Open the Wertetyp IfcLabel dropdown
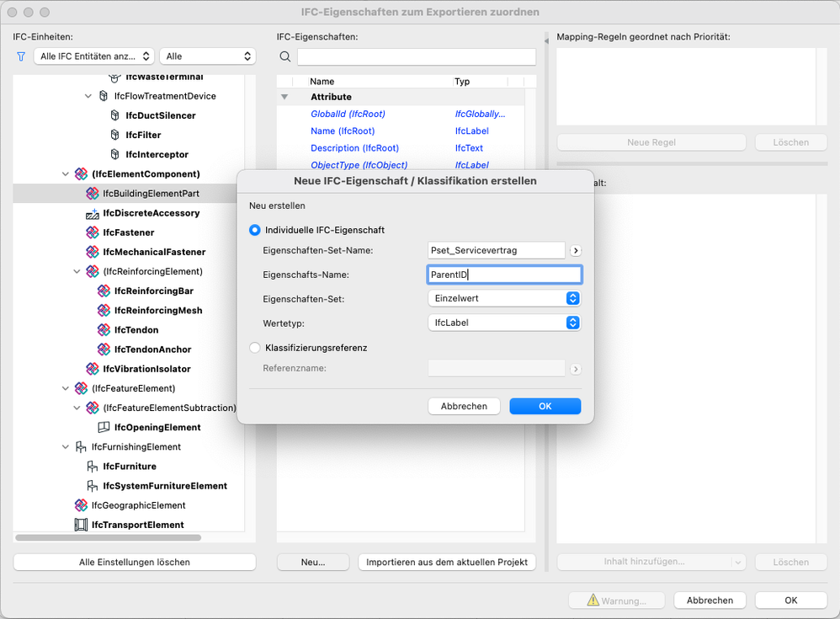840x619 pixels. click(x=504, y=323)
